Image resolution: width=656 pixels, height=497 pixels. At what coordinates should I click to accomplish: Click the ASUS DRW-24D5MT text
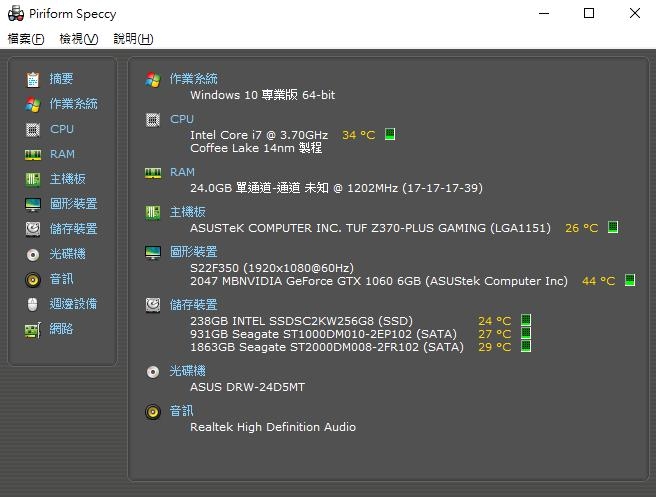(x=247, y=387)
